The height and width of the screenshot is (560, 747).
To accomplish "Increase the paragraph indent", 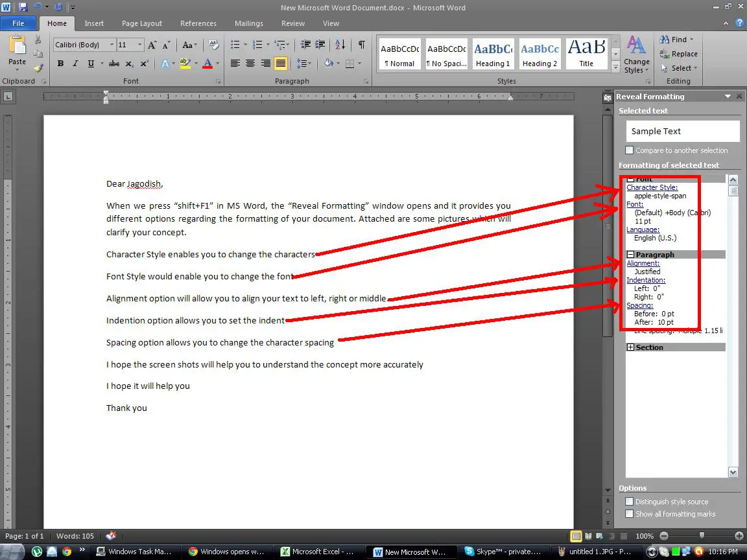I will (320, 45).
